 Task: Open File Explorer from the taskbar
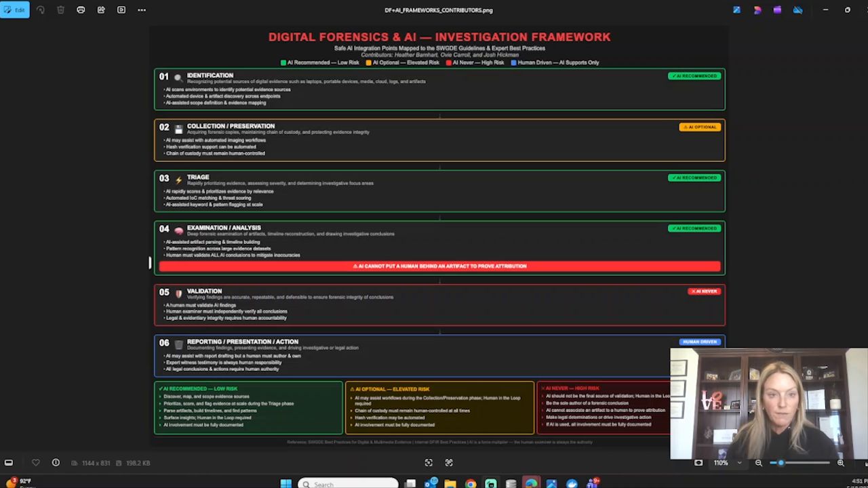point(450,483)
